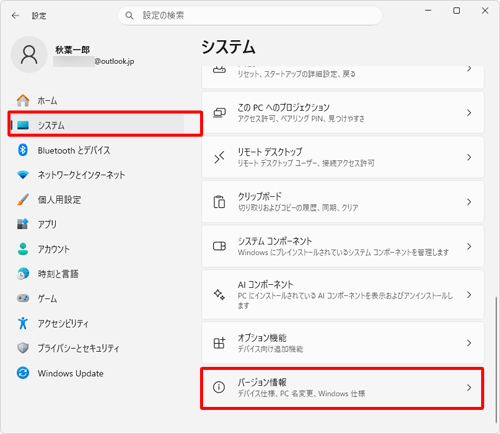Open AI コンポーネント settings card
The image size is (500, 434).
coord(343,295)
